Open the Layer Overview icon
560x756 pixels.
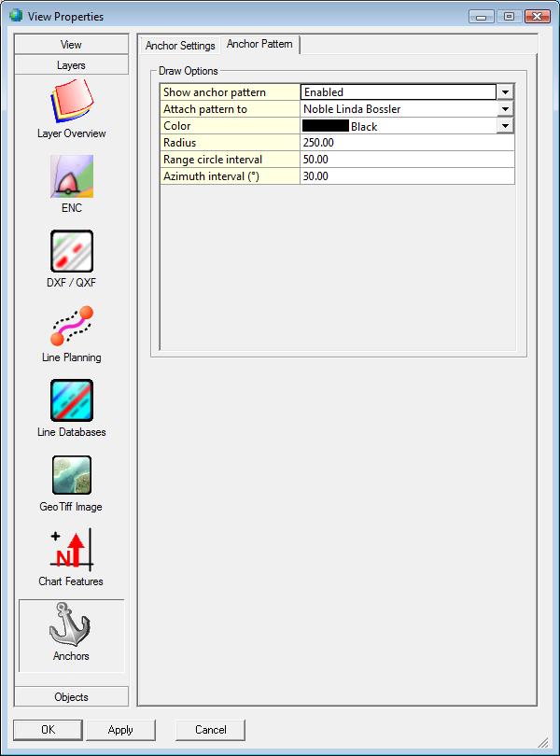pyautogui.click(x=71, y=101)
